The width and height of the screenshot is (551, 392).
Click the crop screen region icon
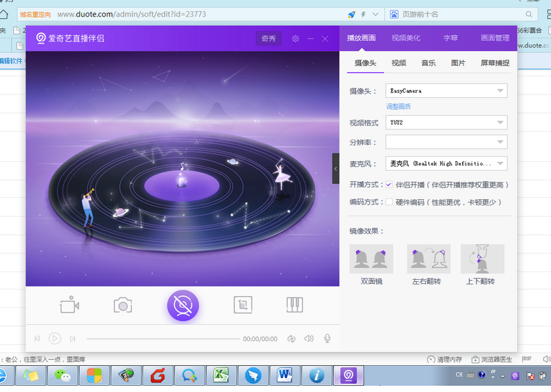pos(242,305)
